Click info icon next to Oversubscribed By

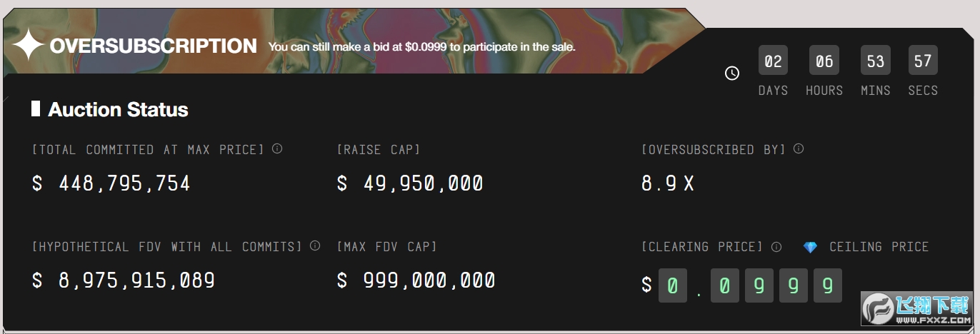point(799,149)
